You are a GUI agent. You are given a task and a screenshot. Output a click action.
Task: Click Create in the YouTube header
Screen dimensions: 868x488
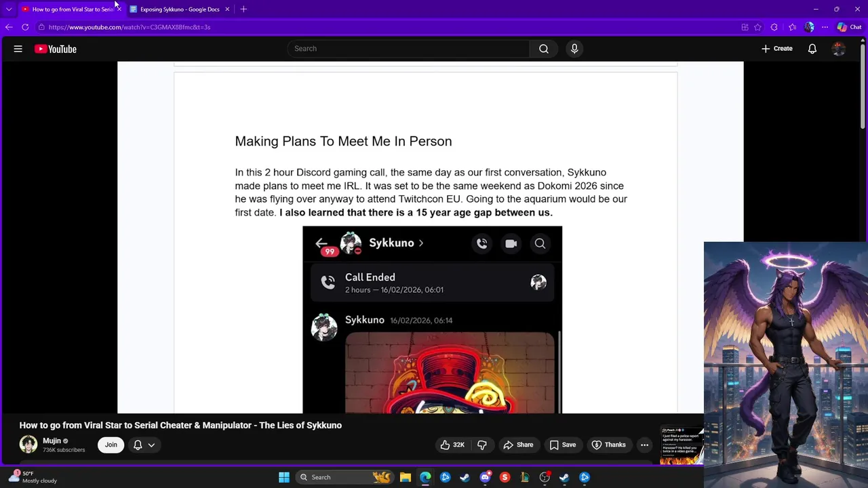[777, 49]
